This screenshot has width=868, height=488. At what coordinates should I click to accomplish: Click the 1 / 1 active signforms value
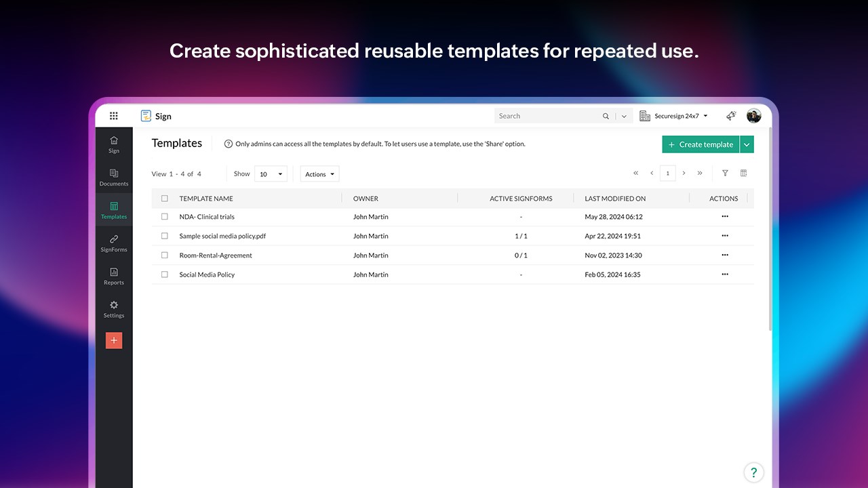(x=521, y=236)
